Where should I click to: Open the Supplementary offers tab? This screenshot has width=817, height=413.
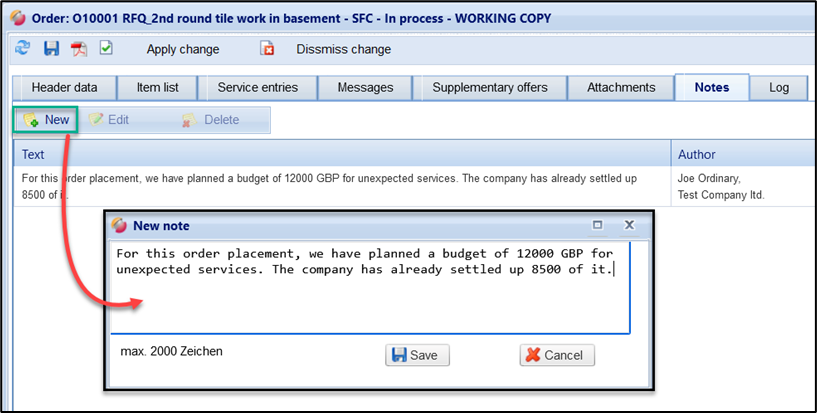490,87
